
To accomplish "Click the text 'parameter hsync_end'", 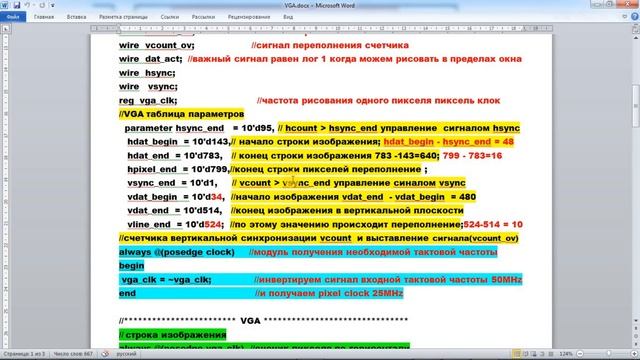I will [174, 128].
